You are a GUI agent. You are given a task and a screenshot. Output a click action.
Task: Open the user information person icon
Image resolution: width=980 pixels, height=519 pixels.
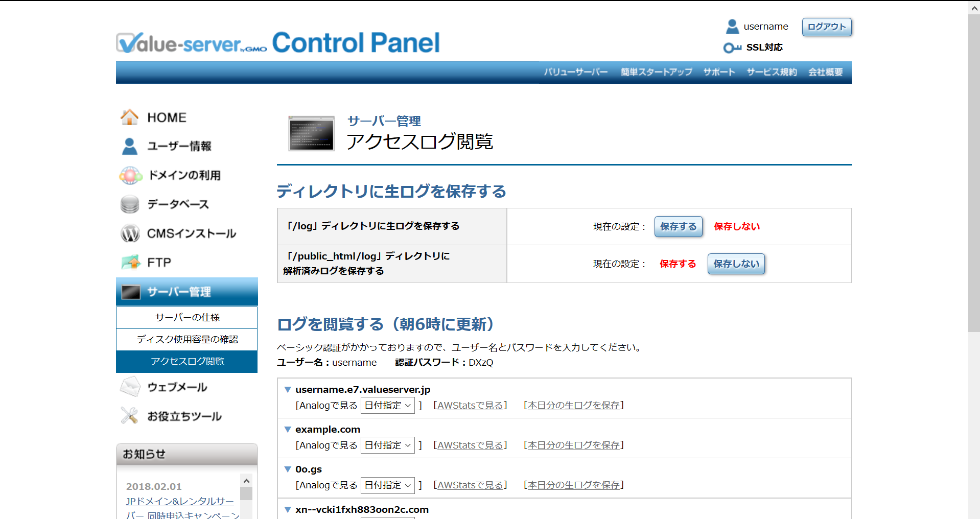(129, 146)
